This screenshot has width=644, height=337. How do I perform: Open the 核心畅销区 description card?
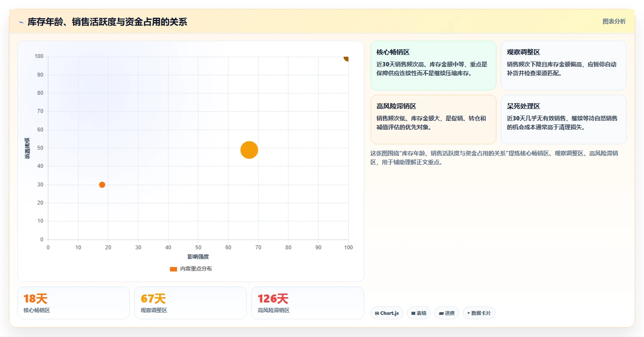[433, 66]
